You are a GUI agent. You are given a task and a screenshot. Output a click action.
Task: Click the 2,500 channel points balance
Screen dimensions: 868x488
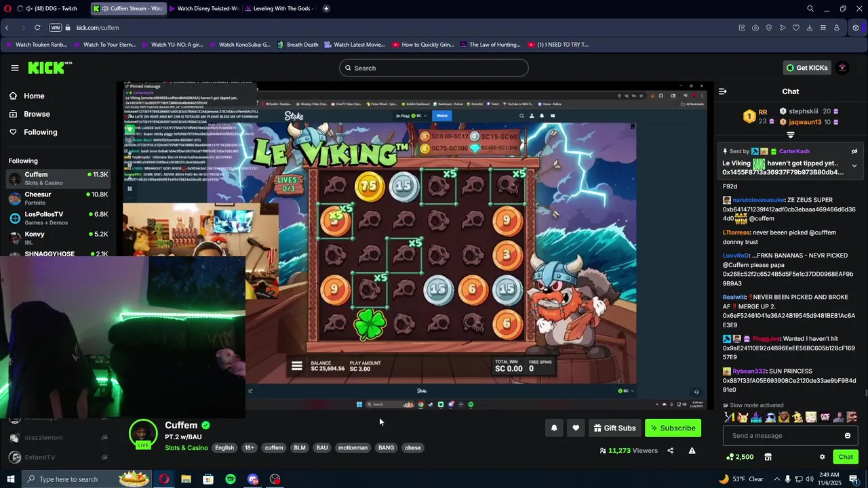740,457
